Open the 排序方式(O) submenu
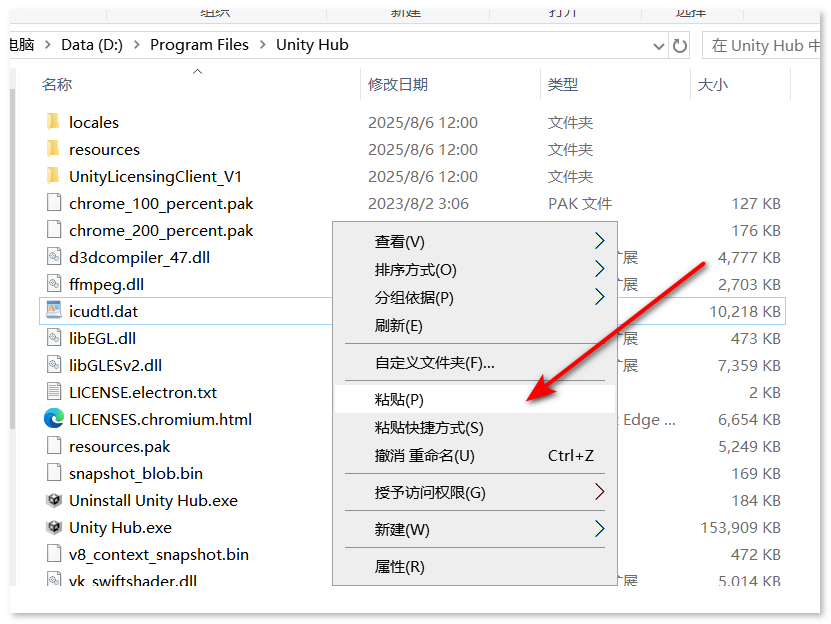 click(x=475, y=269)
